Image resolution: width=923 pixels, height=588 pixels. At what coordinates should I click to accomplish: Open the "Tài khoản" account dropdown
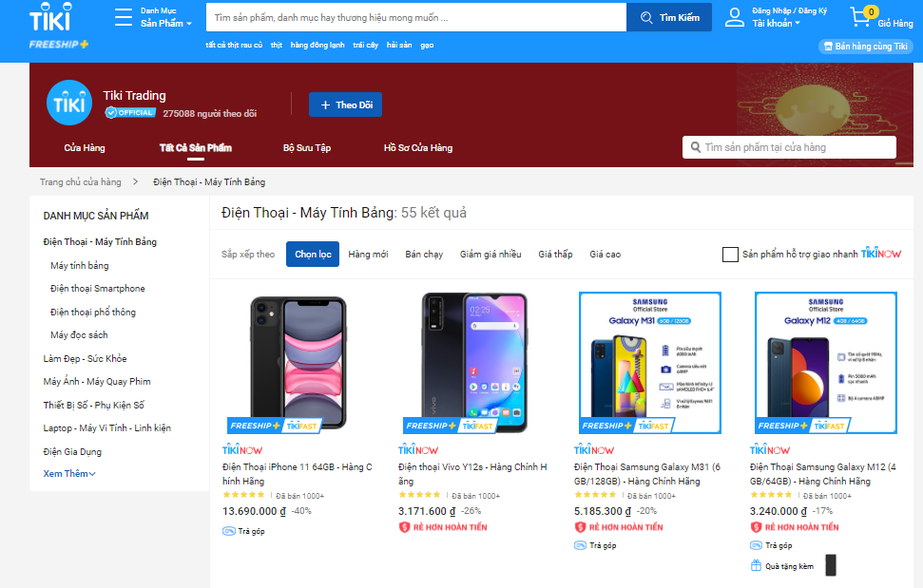776,23
